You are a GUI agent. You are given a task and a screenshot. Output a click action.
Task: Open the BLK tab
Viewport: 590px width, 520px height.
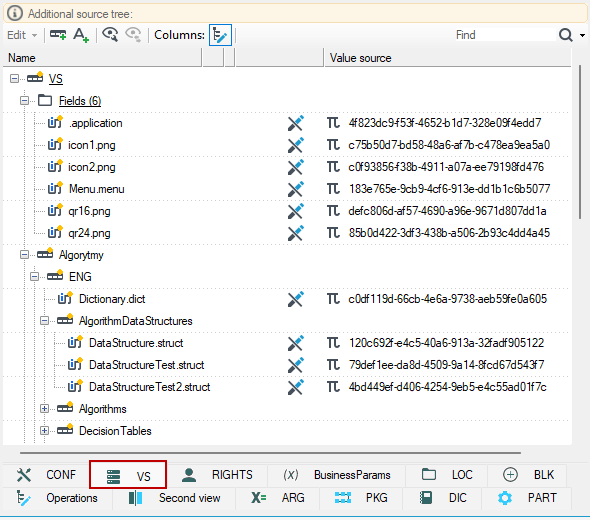pos(528,475)
